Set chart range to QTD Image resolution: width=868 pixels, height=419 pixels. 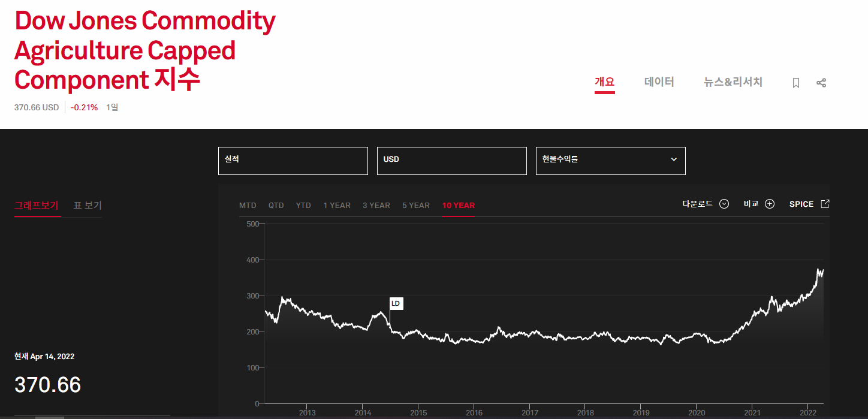276,206
